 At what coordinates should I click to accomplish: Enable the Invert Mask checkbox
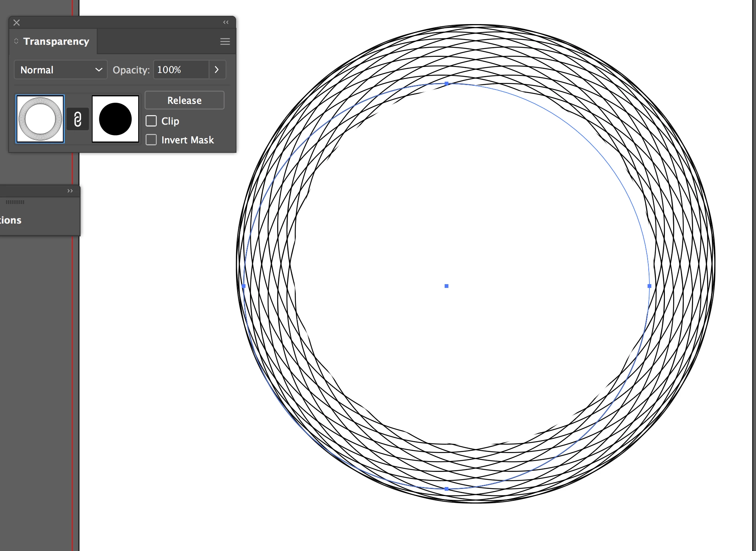tap(151, 140)
